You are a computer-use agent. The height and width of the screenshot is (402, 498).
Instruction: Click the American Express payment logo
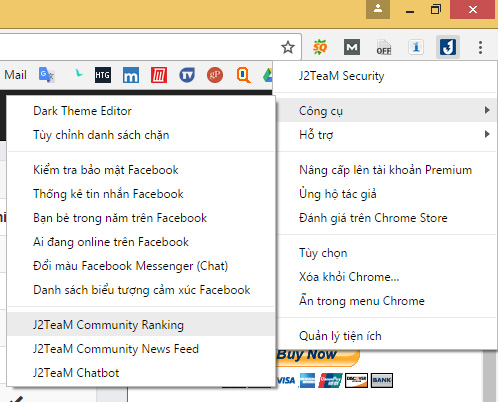click(307, 380)
